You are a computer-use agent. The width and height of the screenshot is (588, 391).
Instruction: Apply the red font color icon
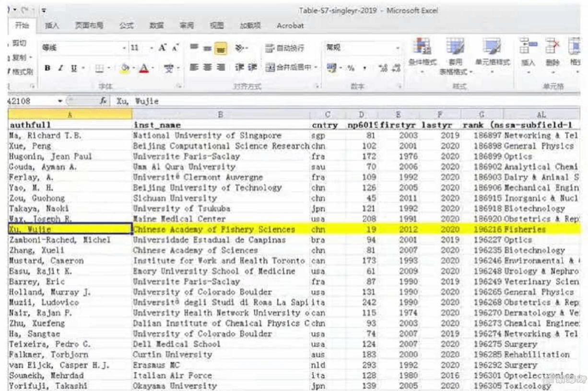point(143,68)
